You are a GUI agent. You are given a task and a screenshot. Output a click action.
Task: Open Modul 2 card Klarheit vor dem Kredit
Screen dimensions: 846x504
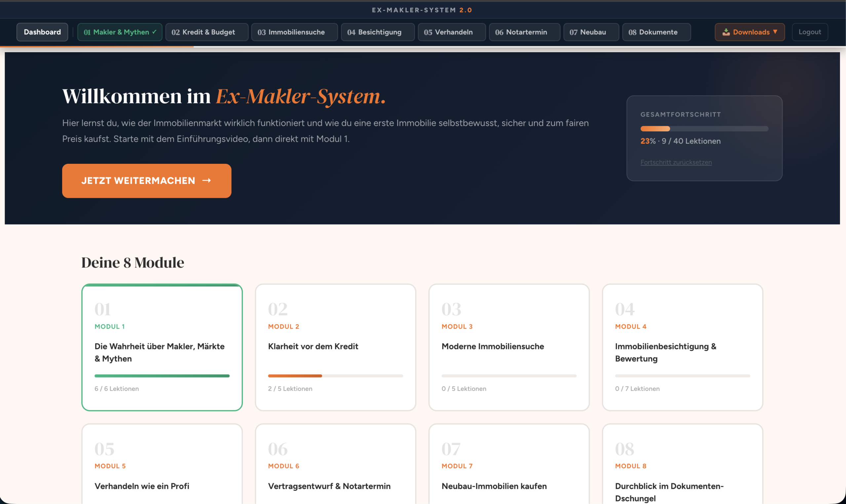point(335,347)
